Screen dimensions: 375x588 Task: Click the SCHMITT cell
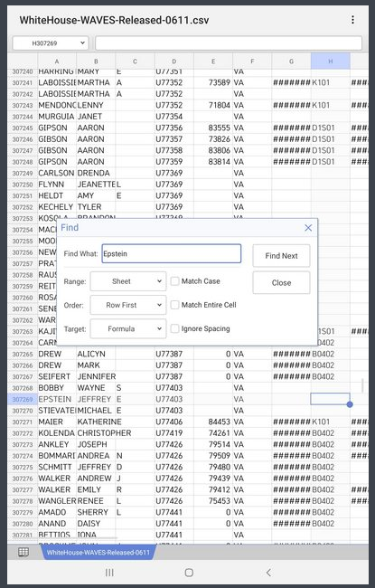[x=57, y=467]
